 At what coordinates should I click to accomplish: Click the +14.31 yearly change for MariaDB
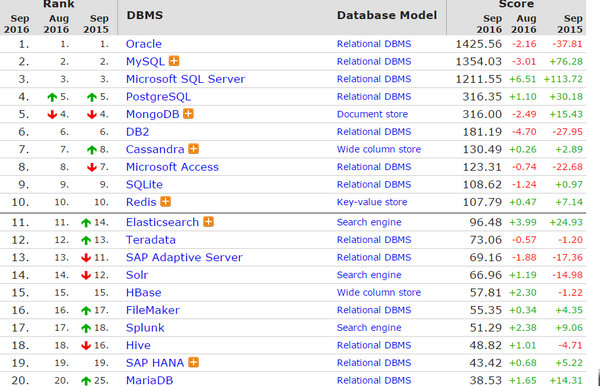(x=566, y=380)
